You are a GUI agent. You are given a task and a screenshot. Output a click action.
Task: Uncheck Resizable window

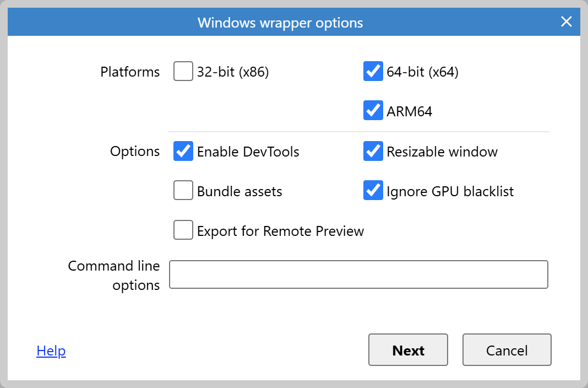coord(373,151)
